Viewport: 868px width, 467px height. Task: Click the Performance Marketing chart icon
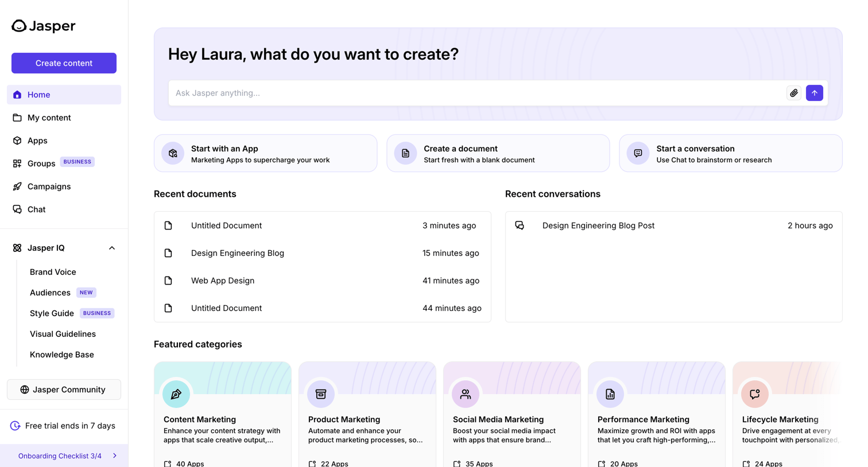[x=610, y=394]
